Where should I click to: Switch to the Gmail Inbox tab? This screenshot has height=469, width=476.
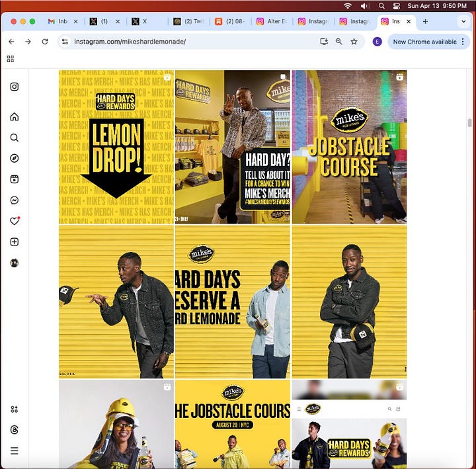coord(63,21)
